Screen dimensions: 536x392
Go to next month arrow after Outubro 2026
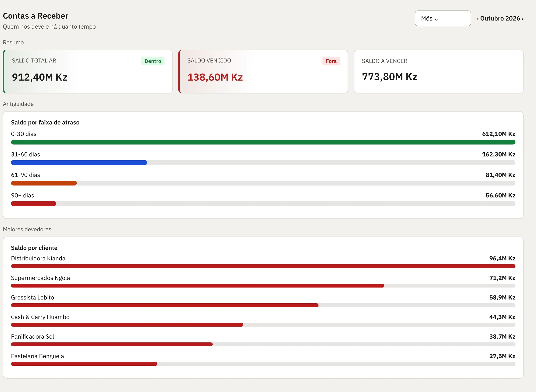522,19
